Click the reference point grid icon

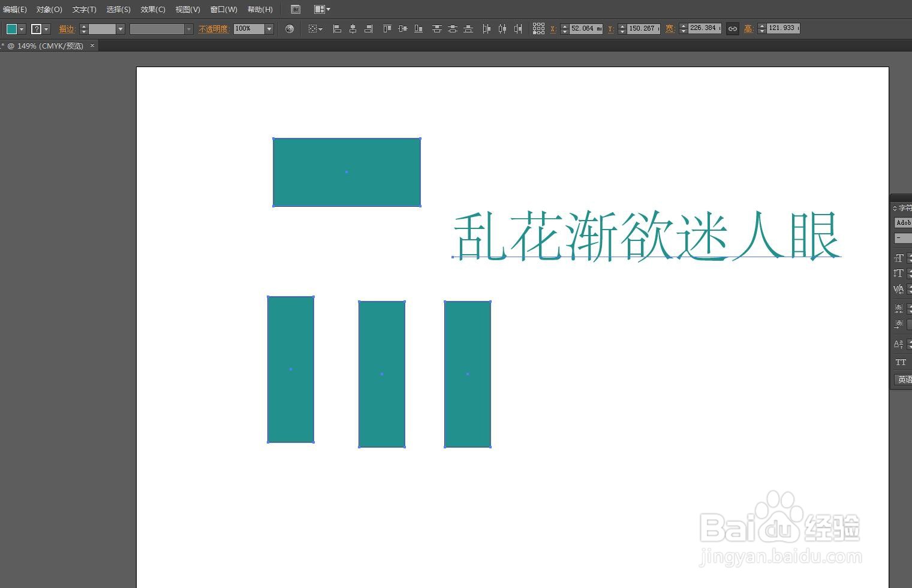(538, 28)
